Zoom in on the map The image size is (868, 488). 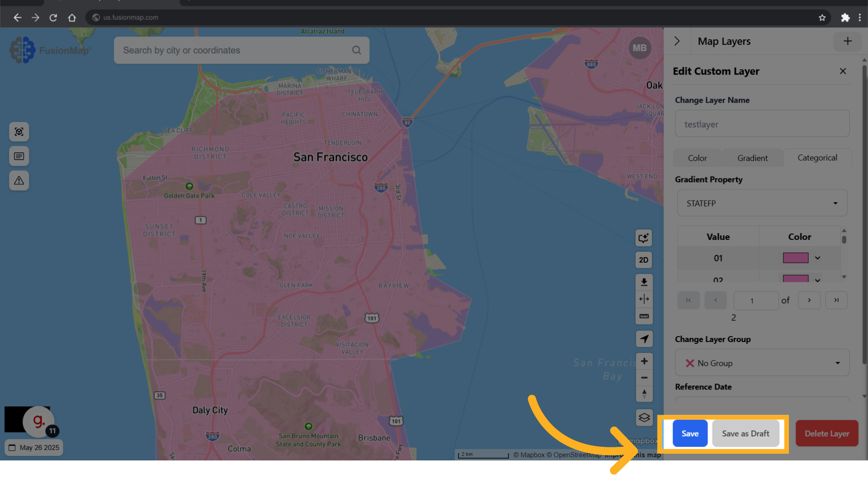point(644,361)
